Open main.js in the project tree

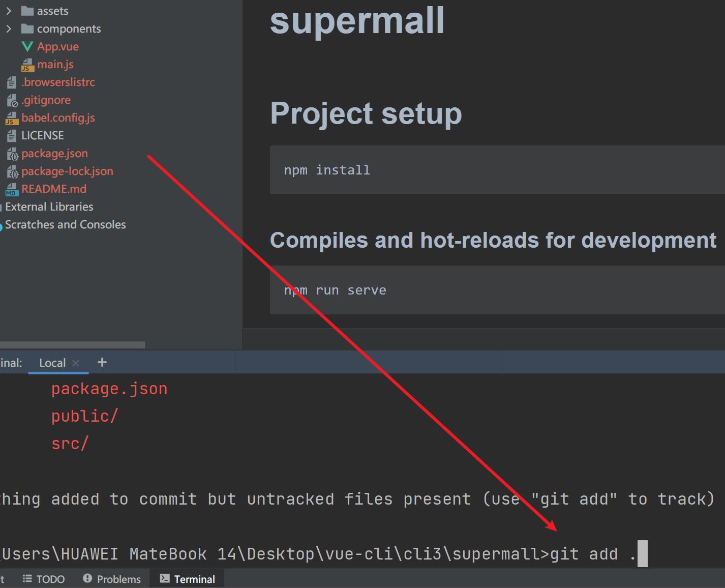pyautogui.click(x=55, y=64)
